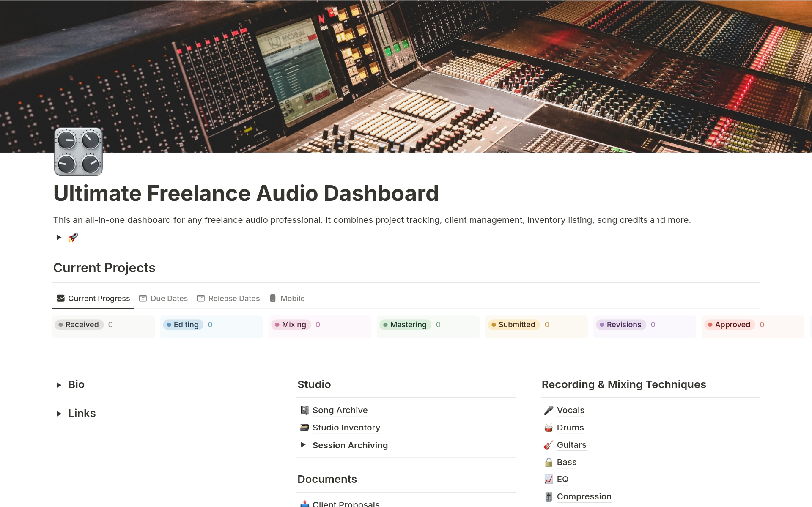Open the Client Proposals document

coord(346,503)
